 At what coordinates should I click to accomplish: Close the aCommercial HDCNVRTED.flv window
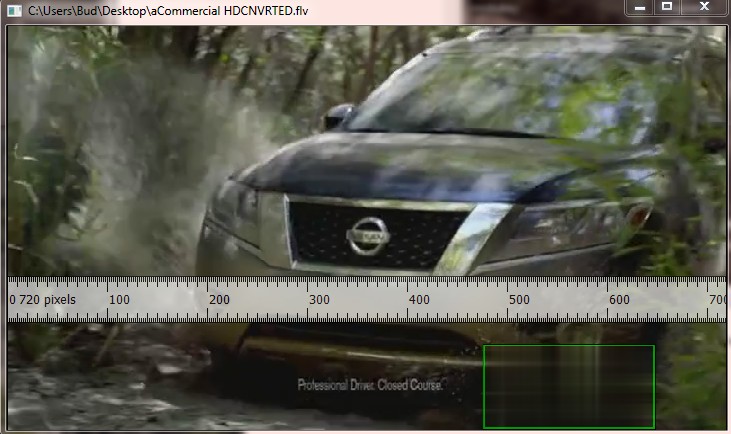704,7
